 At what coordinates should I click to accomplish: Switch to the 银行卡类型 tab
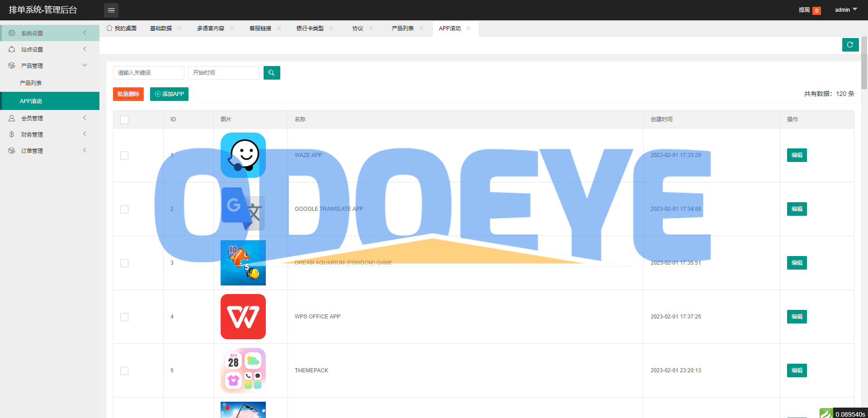[310, 28]
